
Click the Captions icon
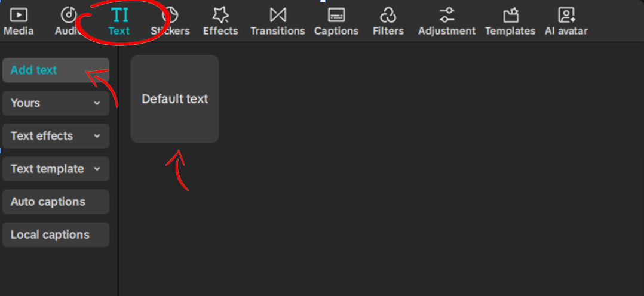coord(336,16)
